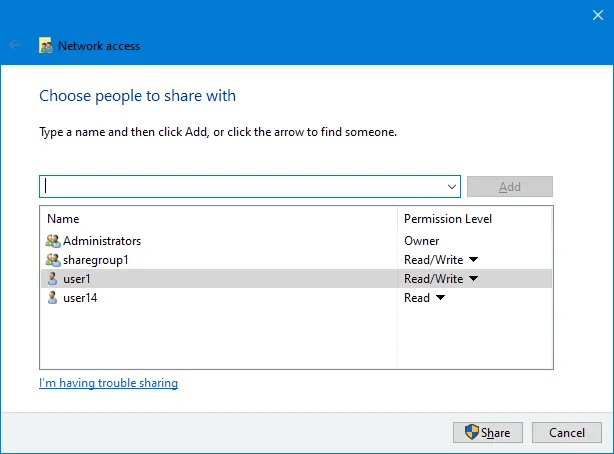Image resolution: width=614 pixels, height=454 pixels.
Task: Open "I'm having trouble sharing" link
Action: pos(108,383)
